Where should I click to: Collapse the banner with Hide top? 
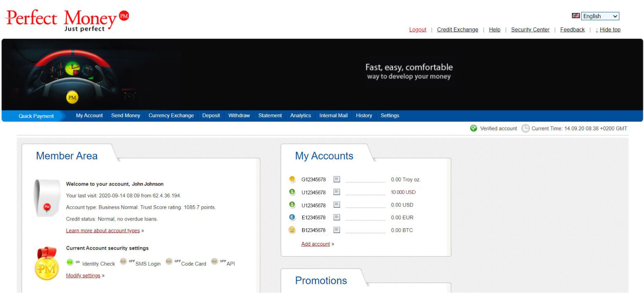610,30
